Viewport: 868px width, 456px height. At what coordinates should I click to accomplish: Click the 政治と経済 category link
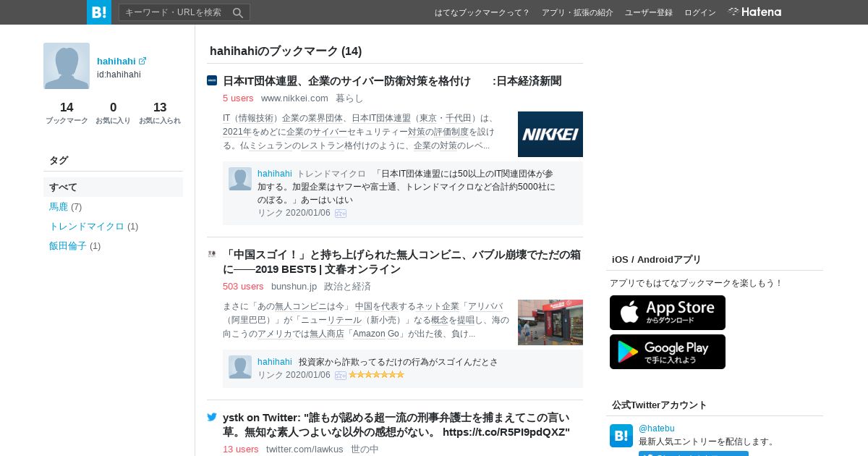[347, 286]
